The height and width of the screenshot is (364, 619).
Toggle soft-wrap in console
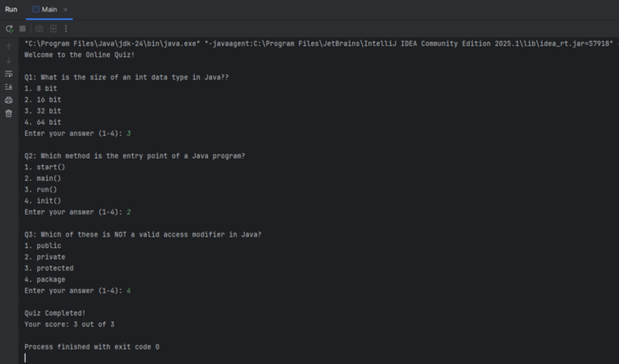(9, 73)
